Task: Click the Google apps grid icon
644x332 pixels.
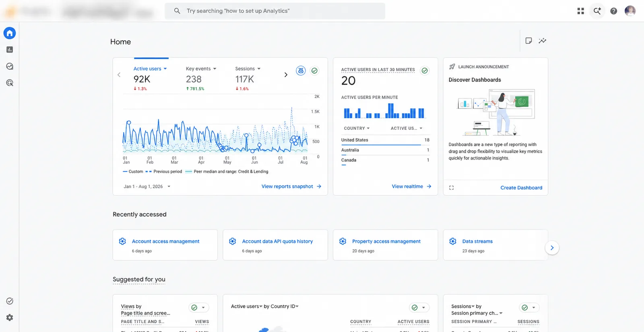Action: 580,11
